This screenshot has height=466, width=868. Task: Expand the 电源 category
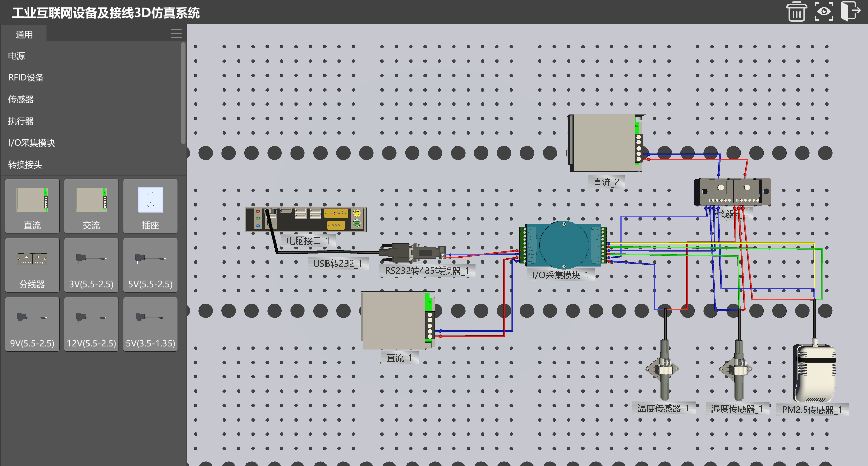(x=17, y=56)
